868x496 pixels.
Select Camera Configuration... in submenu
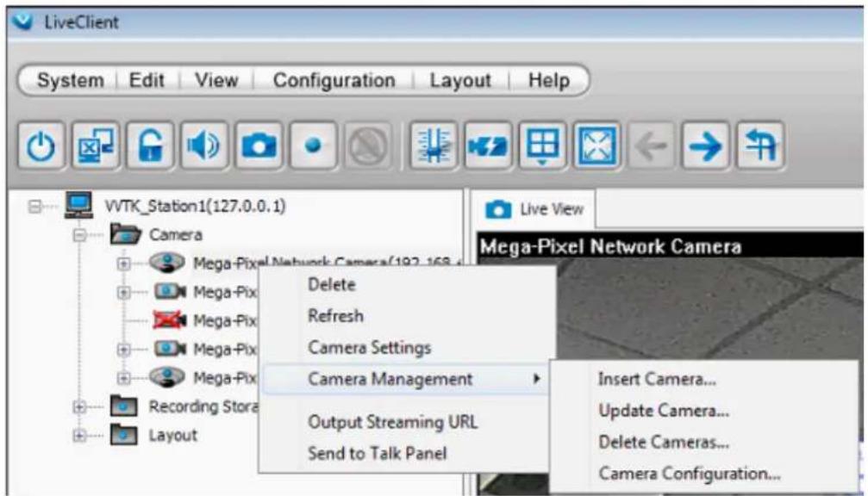point(690,474)
